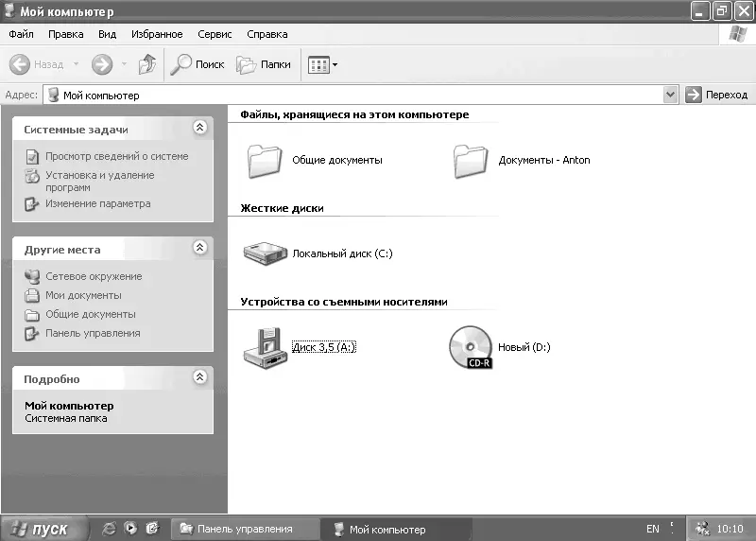Collapse the Системные задачи panel
The image size is (756, 541).
200,128
